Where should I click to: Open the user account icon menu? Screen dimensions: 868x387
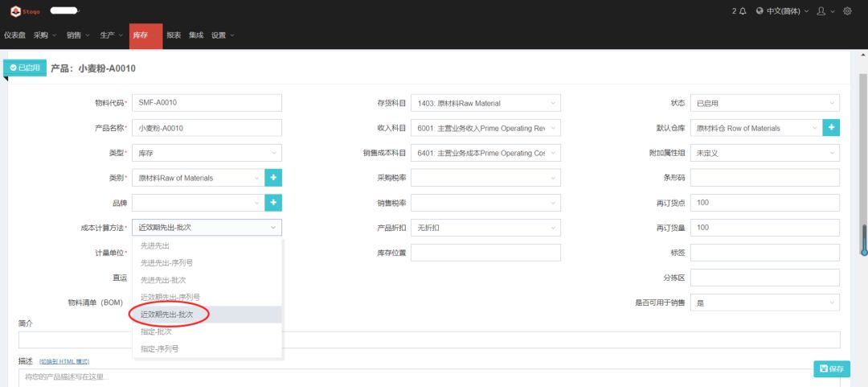point(821,11)
